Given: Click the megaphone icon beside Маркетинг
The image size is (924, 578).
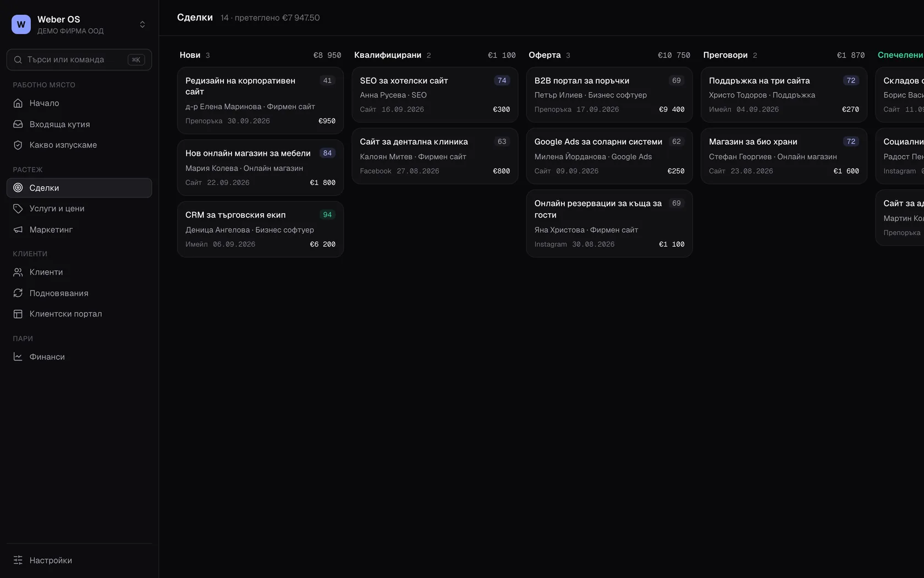Looking at the screenshot, I should (18, 230).
